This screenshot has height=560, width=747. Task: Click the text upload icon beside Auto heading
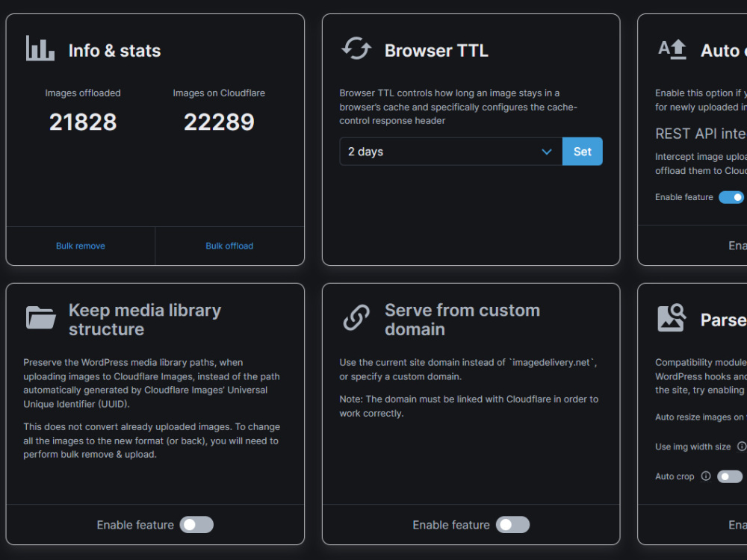point(672,49)
